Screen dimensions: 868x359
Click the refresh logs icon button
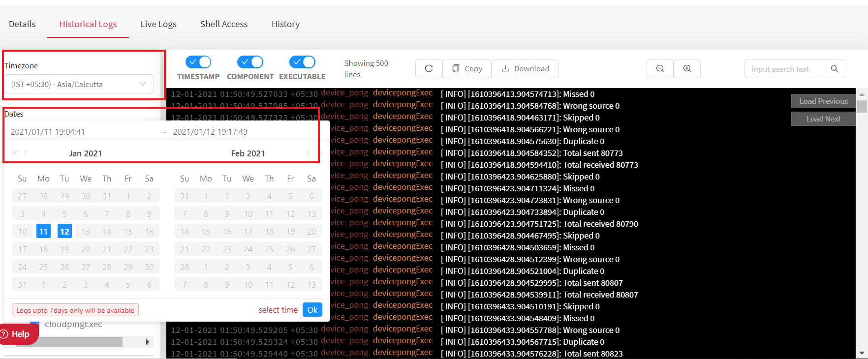(429, 69)
